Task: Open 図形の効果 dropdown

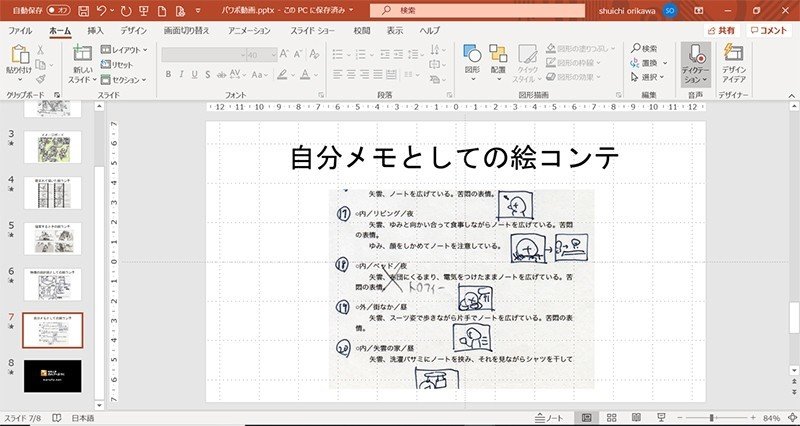Action: tap(573, 77)
